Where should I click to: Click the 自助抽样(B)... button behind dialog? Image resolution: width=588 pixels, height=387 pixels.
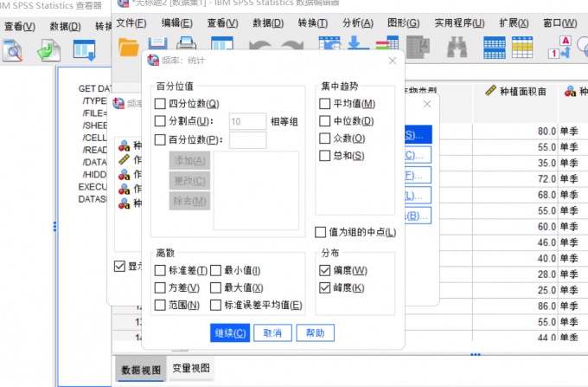(418, 216)
